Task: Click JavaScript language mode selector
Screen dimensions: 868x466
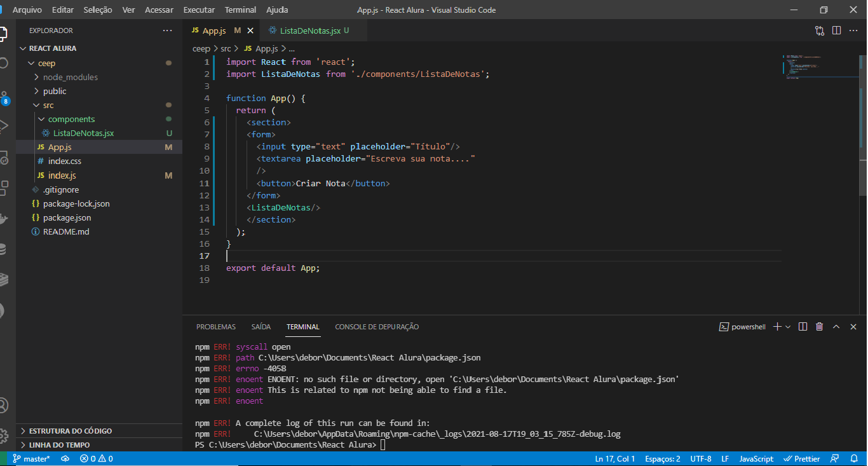Action: [756, 459]
